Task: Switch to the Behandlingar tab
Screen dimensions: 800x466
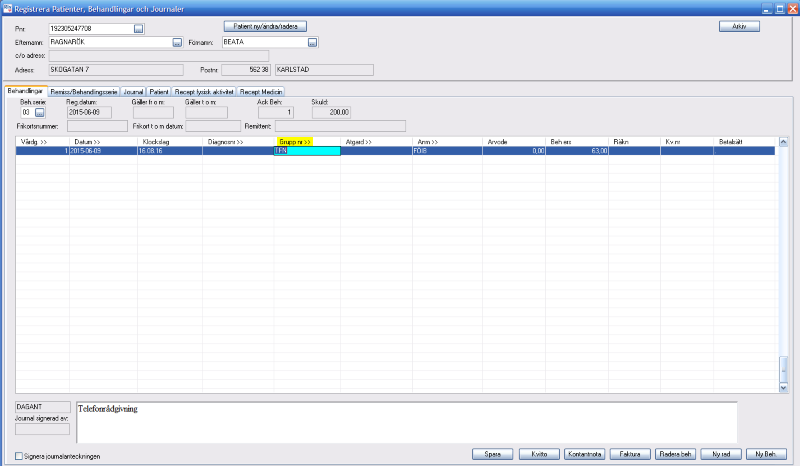Action: (26, 91)
